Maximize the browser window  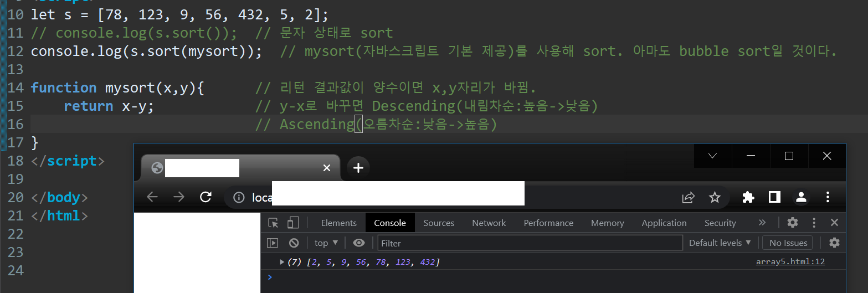[789, 156]
